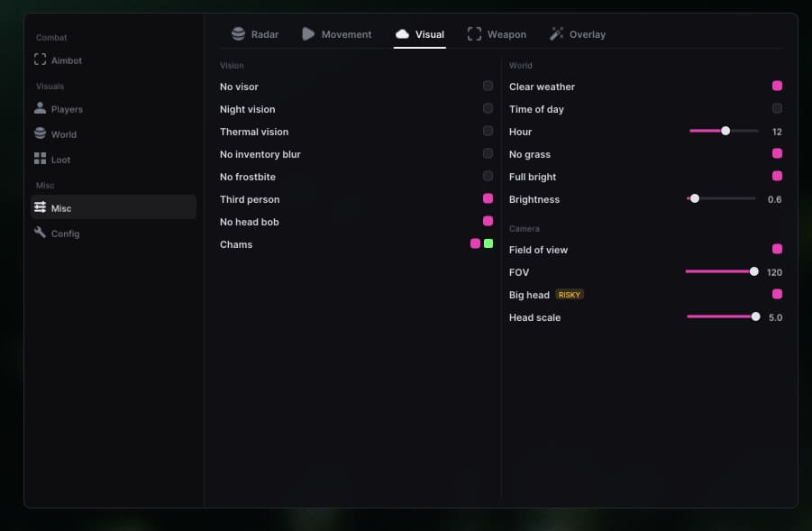Turn off No grass
The height and width of the screenshot is (531, 812).
tap(778, 153)
